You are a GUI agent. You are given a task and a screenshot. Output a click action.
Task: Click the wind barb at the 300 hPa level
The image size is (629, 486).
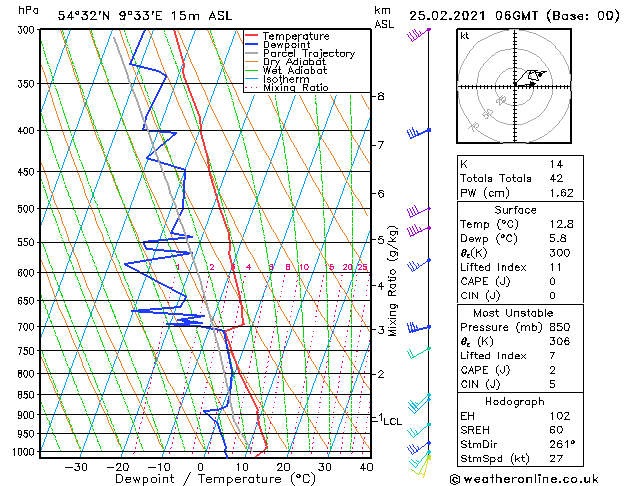click(x=419, y=34)
